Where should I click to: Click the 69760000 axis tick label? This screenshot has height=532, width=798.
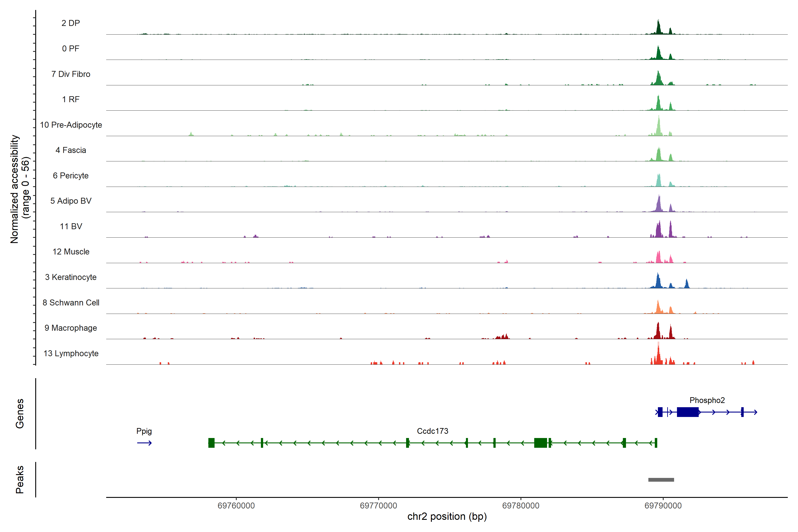point(236,506)
